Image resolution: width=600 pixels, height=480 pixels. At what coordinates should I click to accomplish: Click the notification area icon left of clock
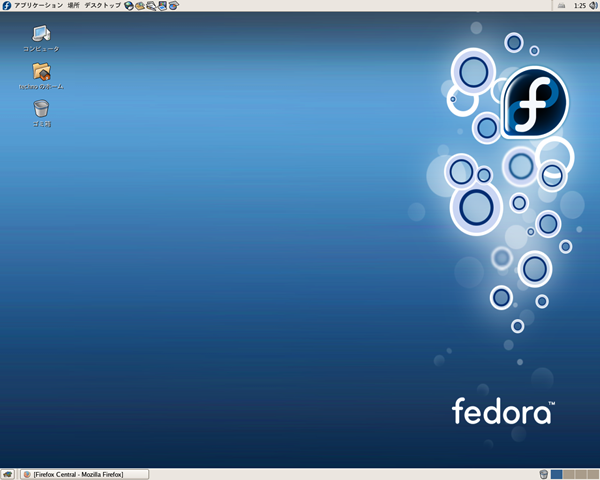click(560, 6)
